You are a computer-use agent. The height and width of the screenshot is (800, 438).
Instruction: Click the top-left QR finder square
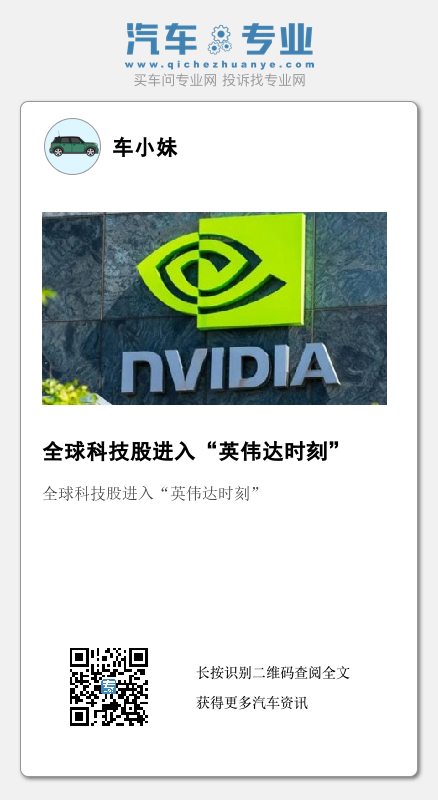click(x=80, y=657)
